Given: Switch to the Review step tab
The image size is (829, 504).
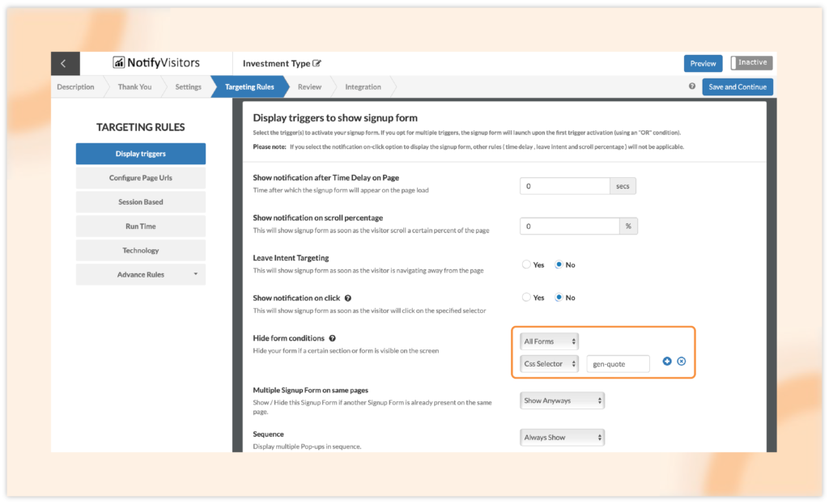Looking at the screenshot, I should pyautogui.click(x=309, y=87).
